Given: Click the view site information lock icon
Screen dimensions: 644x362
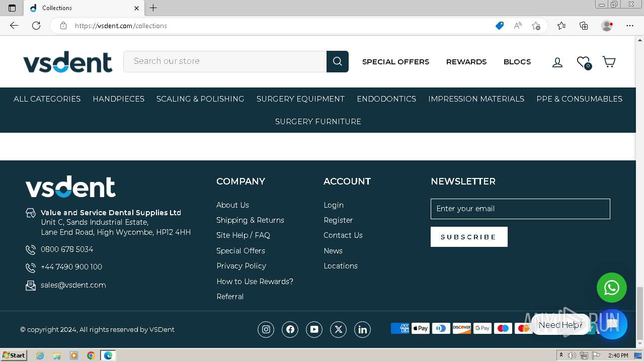Looking at the screenshot, I should [63, 26].
